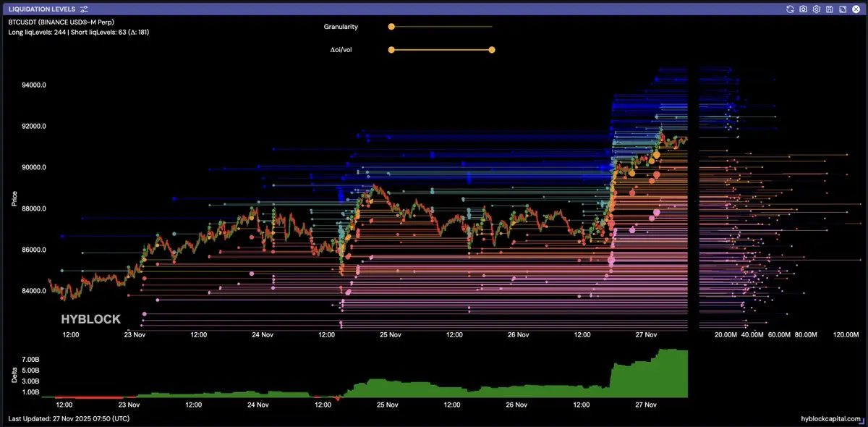Click the 60.00M liquidation size axis label
868x427 pixels.
[778, 335]
